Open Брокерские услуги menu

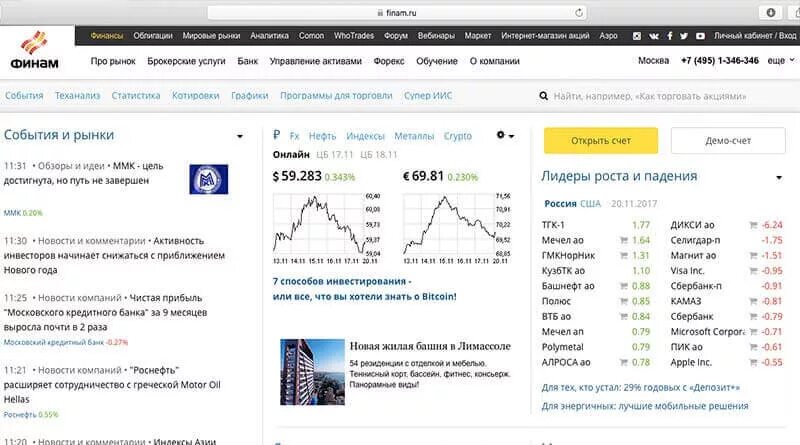click(x=186, y=61)
